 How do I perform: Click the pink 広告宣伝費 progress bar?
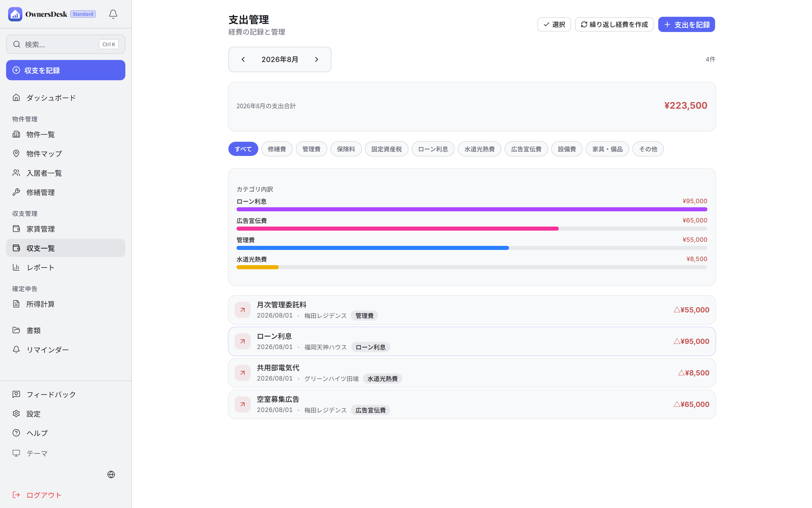coord(398,228)
